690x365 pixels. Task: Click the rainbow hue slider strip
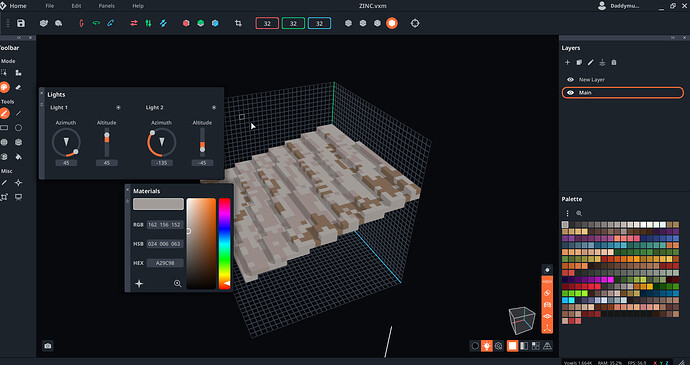pos(224,243)
